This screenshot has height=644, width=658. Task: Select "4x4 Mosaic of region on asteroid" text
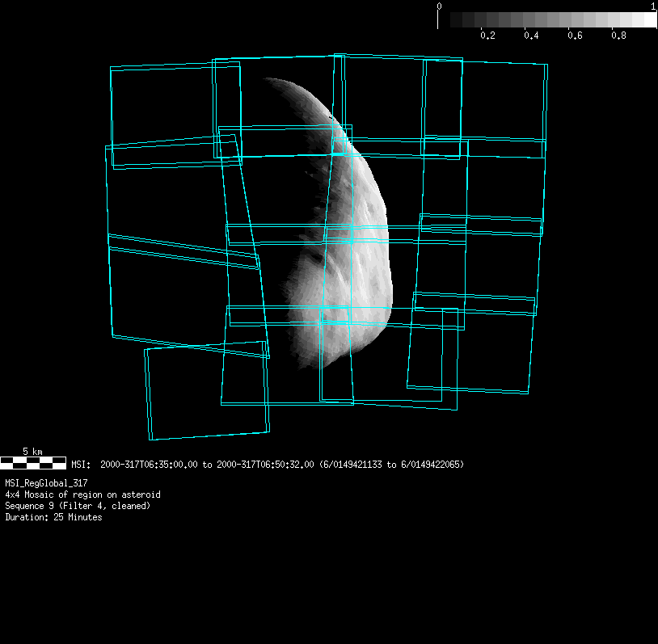point(82,495)
